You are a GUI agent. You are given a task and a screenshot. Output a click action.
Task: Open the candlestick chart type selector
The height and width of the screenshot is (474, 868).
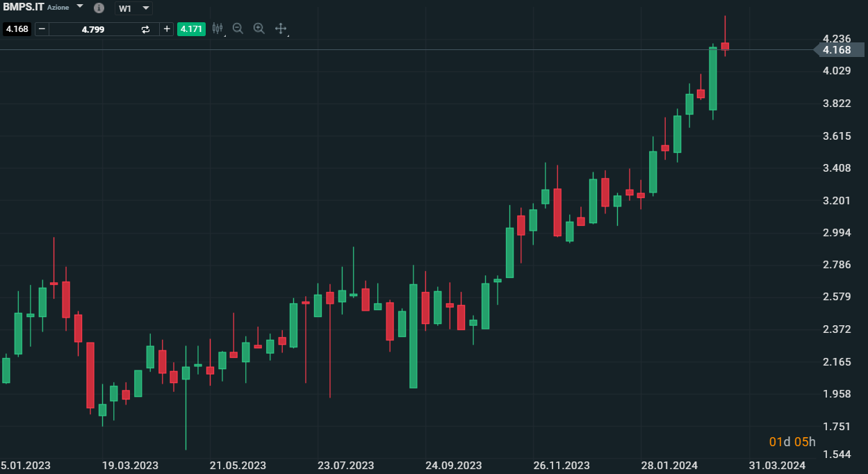(218, 29)
